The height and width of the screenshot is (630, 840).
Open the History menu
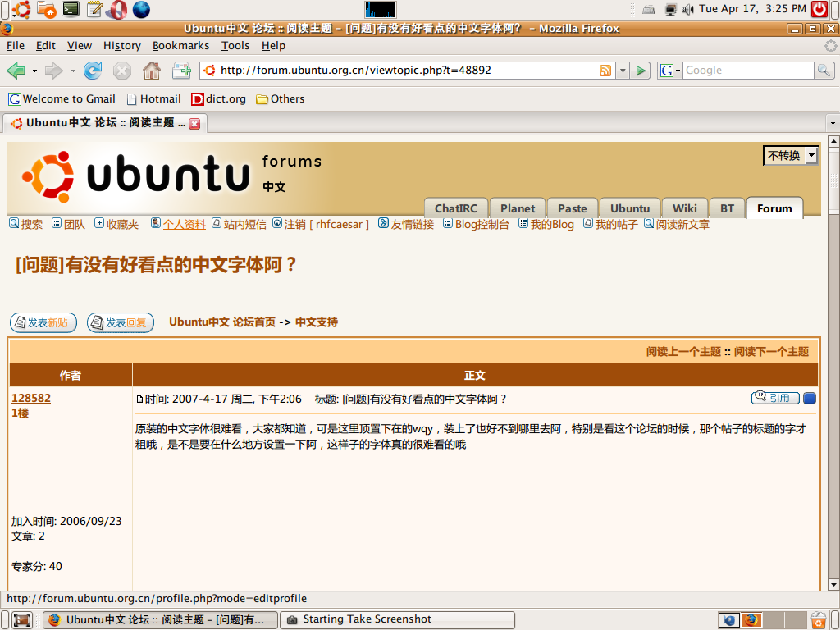122,46
